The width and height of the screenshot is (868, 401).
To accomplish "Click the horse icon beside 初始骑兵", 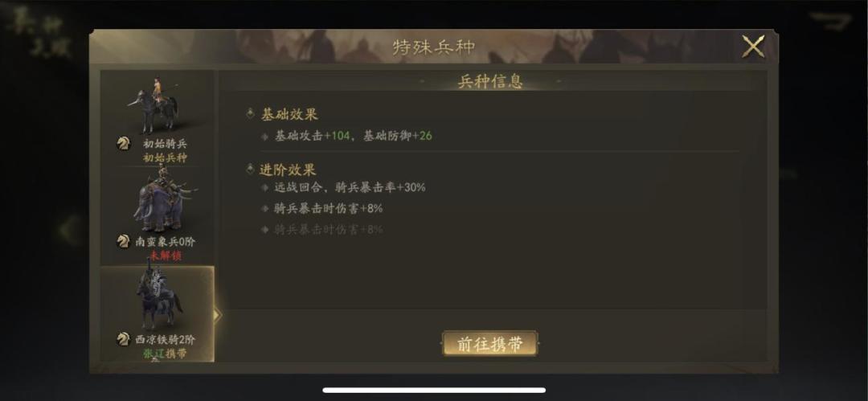I will tap(124, 144).
